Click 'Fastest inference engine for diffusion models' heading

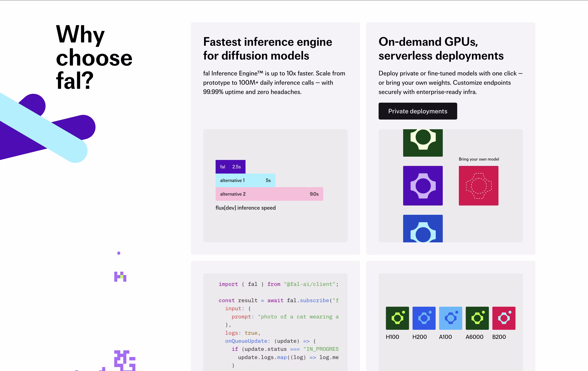(268, 49)
